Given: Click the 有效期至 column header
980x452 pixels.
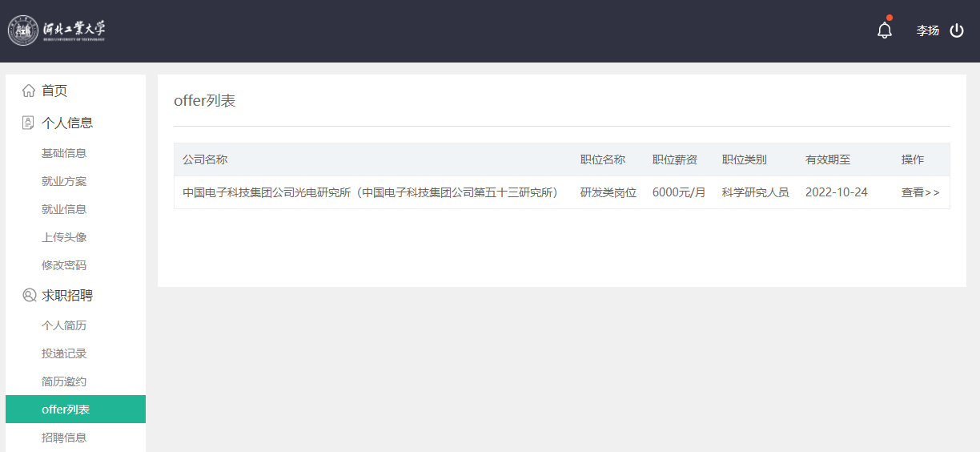Looking at the screenshot, I should click(x=828, y=159).
